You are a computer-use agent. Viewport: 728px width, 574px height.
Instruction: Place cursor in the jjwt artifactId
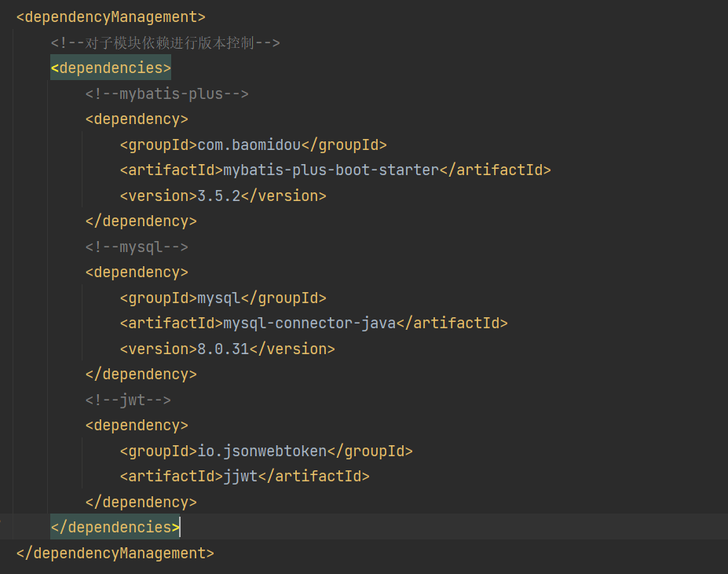[x=240, y=476]
